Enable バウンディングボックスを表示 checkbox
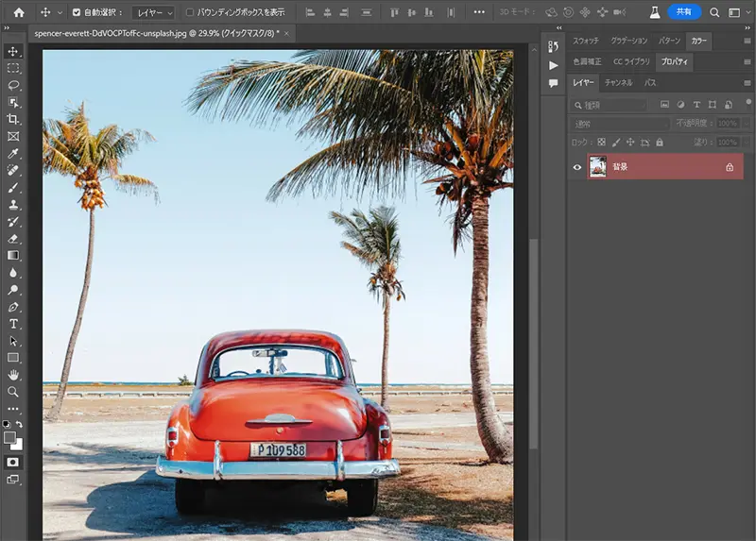This screenshot has height=541, width=756. coord(190,13)
